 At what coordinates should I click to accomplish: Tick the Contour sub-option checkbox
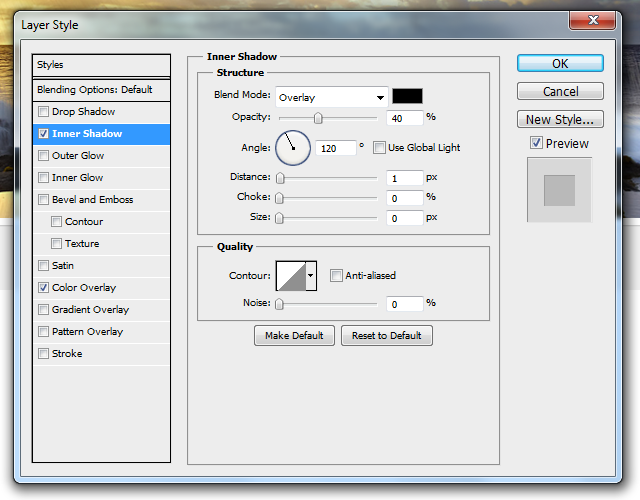pos(56,222)
